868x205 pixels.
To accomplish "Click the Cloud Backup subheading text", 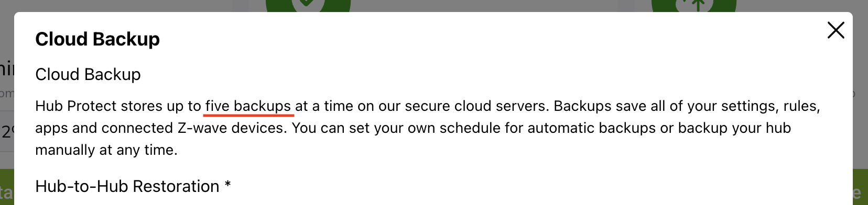I will (88, 74).
